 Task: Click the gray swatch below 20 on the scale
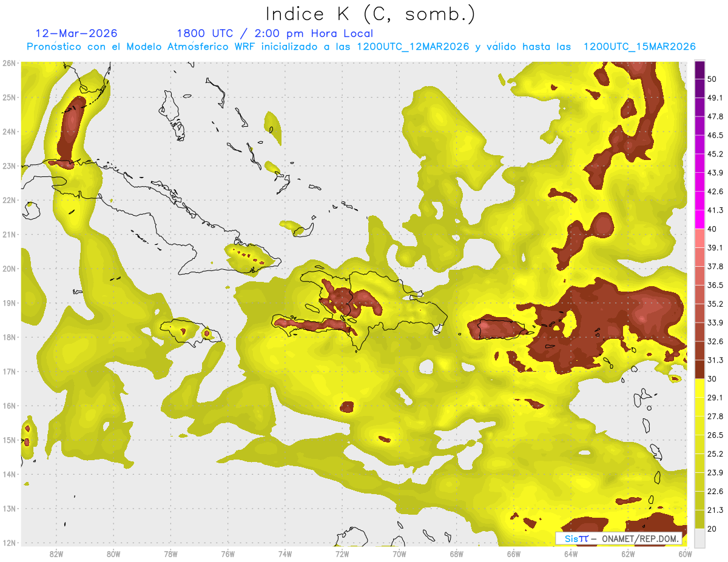(x=699, y=537)
